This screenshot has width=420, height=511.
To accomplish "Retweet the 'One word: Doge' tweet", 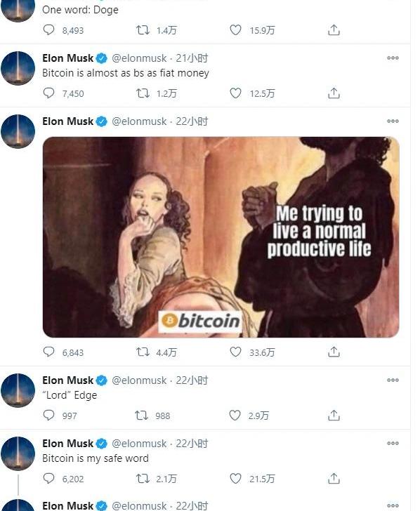I will [x=143, y=30].
